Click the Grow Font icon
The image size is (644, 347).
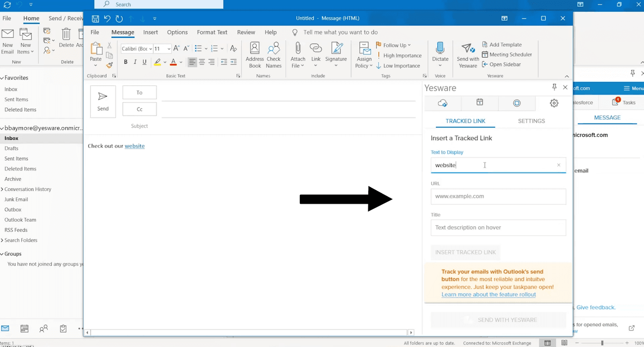177,49
